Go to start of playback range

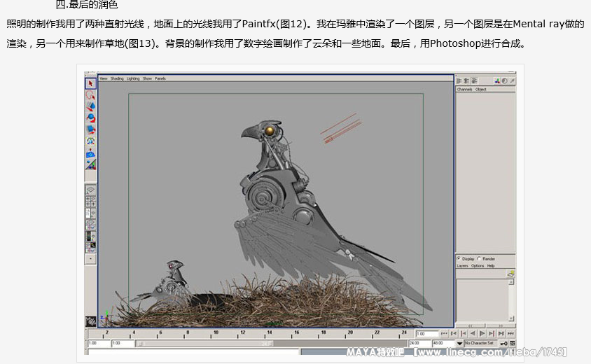coord(444,333)
